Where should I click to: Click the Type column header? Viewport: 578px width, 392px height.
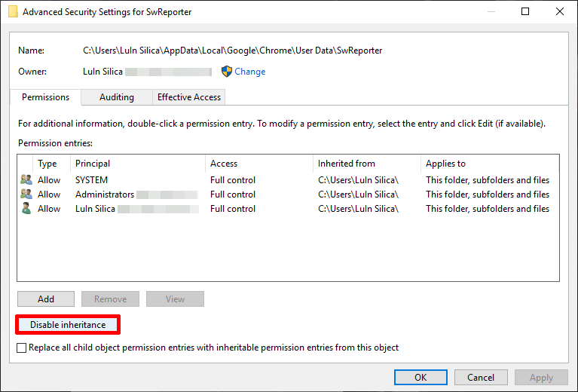51,164
